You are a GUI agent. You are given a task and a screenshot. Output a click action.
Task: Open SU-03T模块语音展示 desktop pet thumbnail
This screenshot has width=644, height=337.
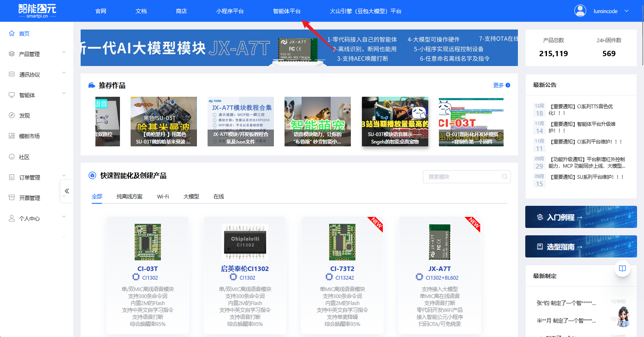click(x=395, y=121)
